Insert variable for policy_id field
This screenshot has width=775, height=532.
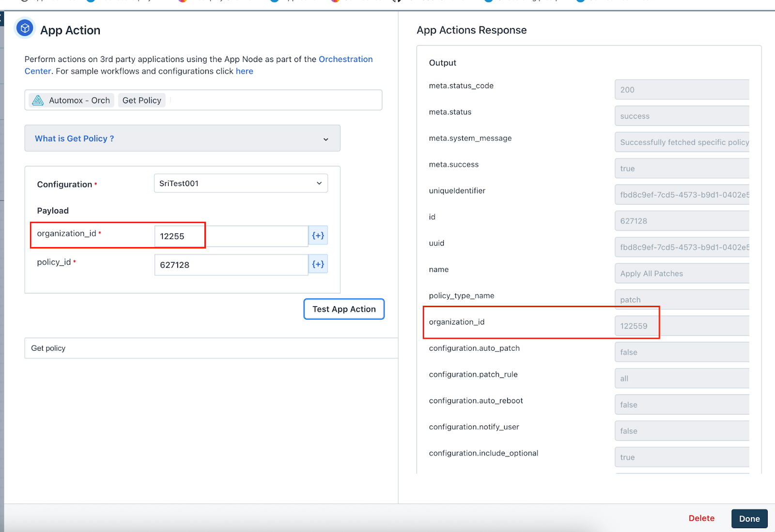click(x=318, y=264)
